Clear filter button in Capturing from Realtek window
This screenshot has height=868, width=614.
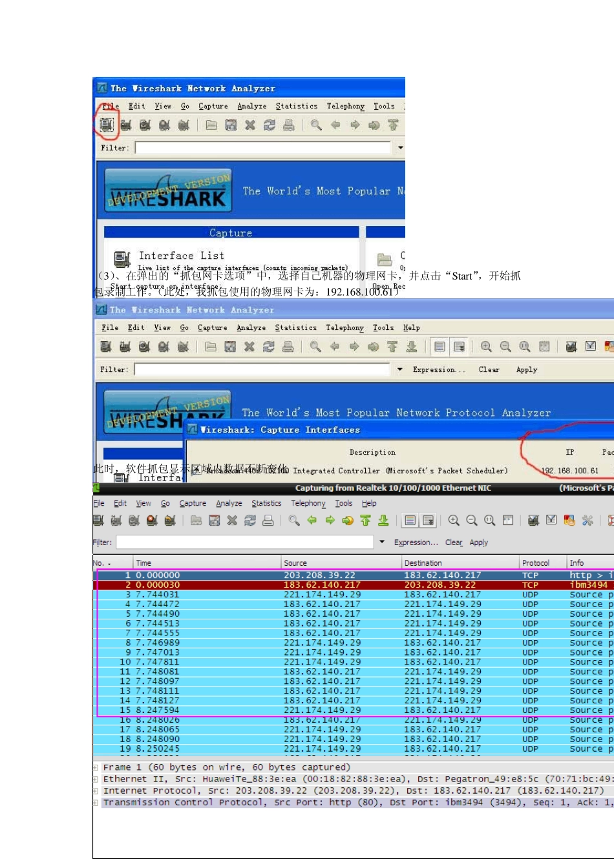(454, 542)
